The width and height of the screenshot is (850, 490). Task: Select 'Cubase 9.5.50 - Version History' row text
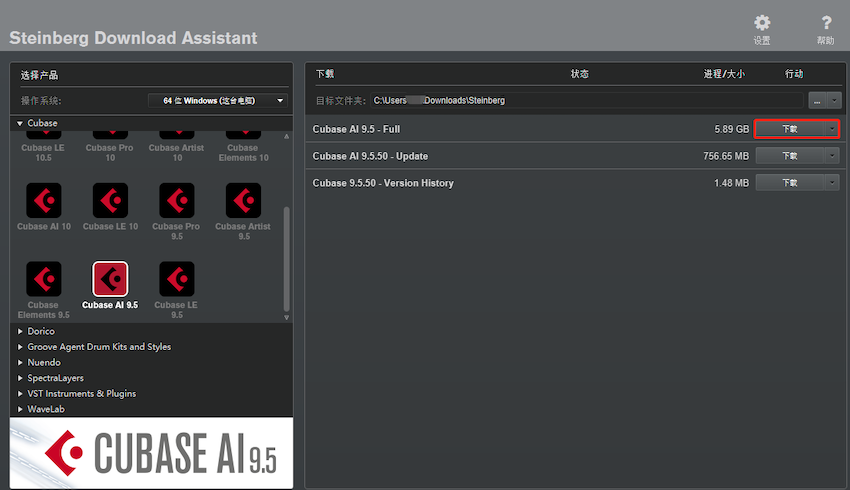383,183
